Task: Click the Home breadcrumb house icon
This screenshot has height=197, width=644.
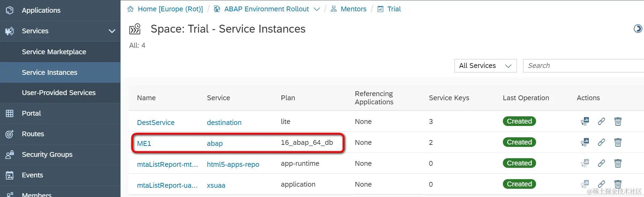Action: pos(131,9)
